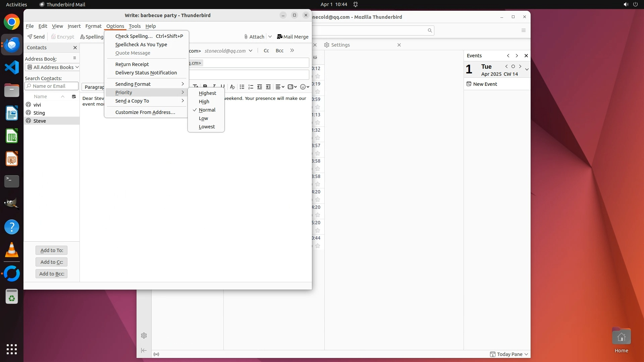Click the Add to Cc button
The image size is (644, 362).
(x=52, y=262)
